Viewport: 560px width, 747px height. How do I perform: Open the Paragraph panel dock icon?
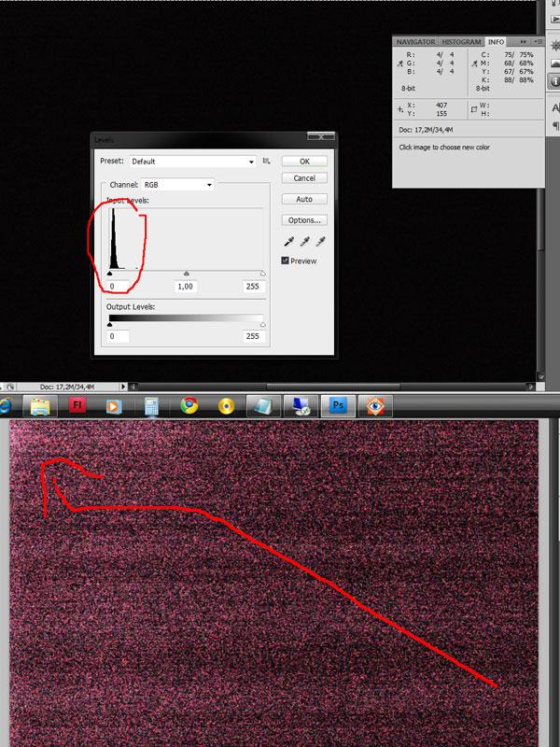(x=555, y=126)
